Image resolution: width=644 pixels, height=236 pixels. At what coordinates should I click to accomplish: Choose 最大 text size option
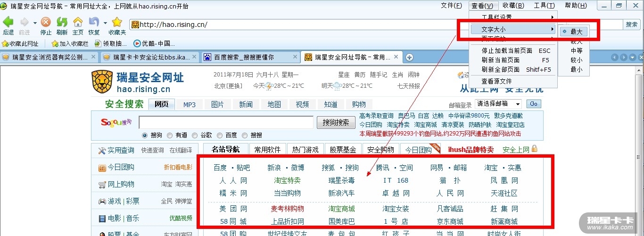tap(574, 32)
